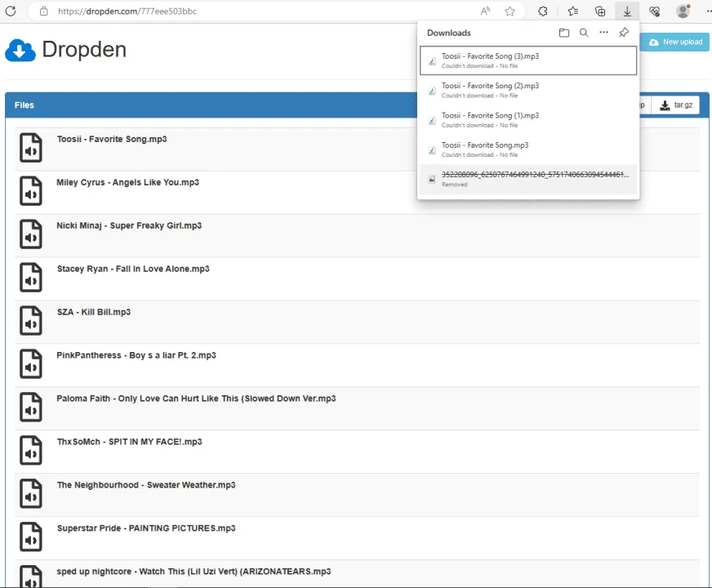
Task: Open PinkPantheress - Boy s a liar Pt. 2.mp3
Action: 136,355
